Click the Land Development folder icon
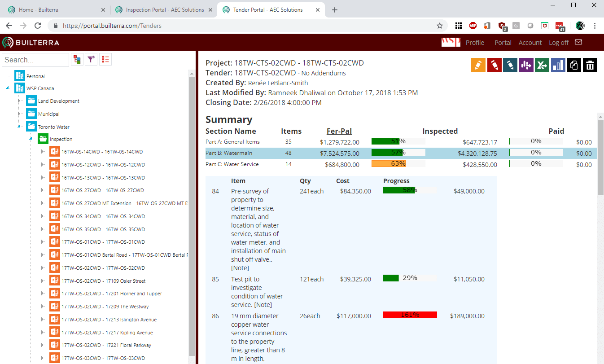Screen dimensions: 604x364 (31, 101)
